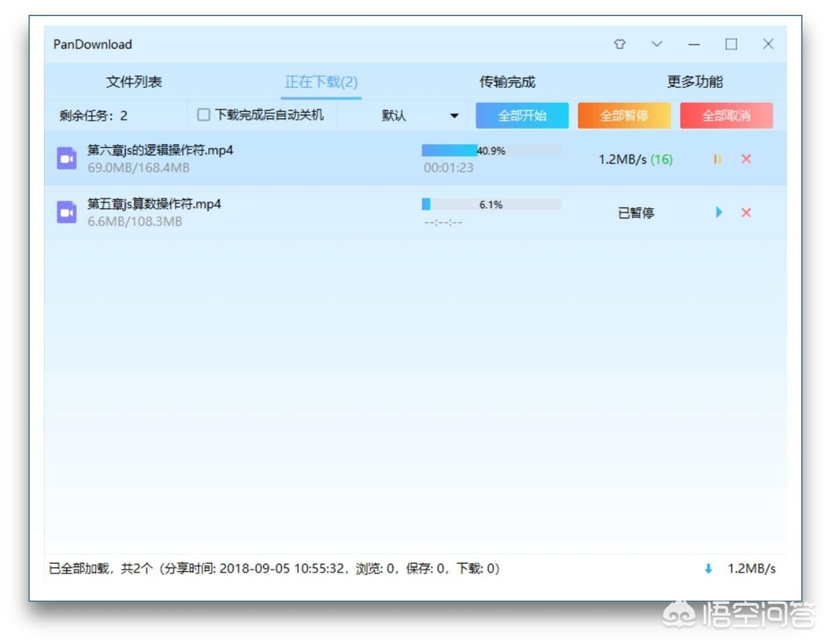
Task: Click the status bar 1.2MB/s speed
Action: coord(752,569)
